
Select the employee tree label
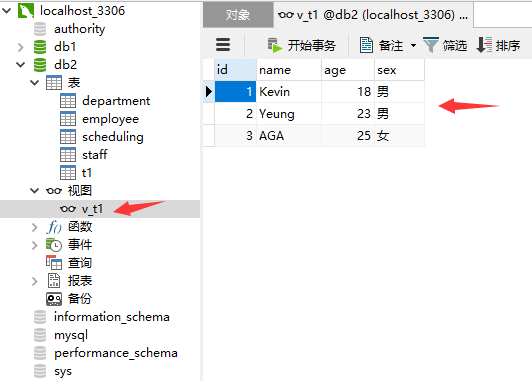point(111,119)
